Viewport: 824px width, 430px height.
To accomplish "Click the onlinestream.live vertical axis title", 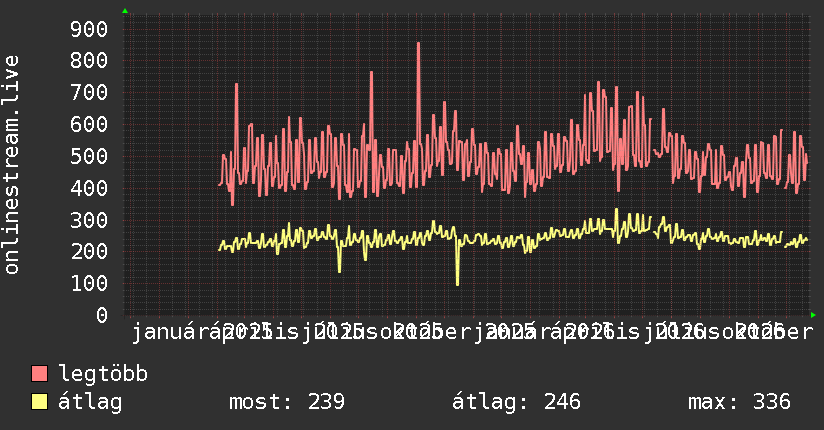I will (x=12, y=165).
